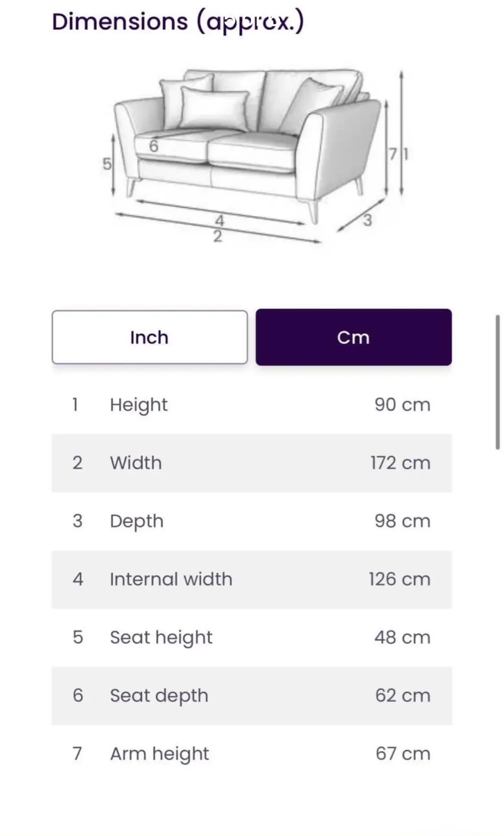This screenshot has width=504, height=836.
Task: Select the Seat depth row label
Action: pos(159,695)
